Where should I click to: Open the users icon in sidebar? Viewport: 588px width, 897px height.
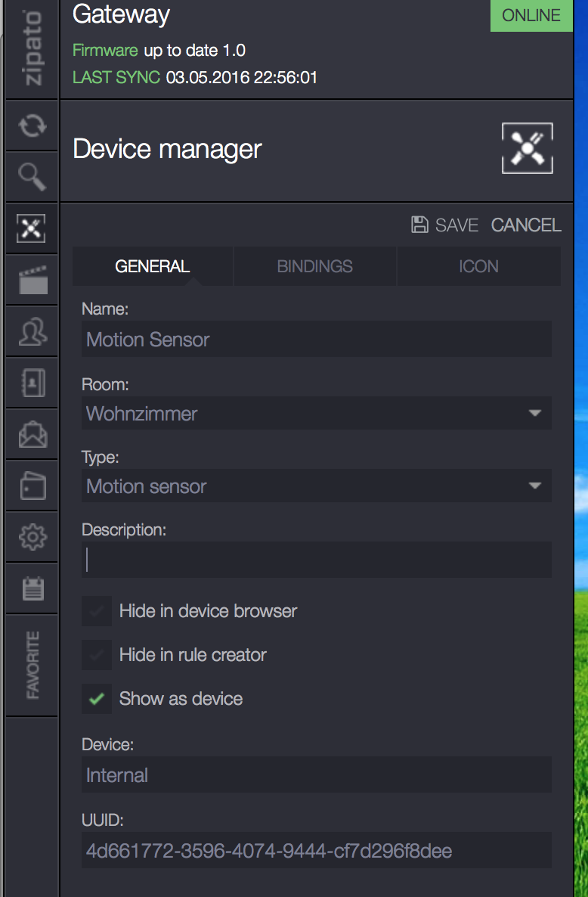pos(32,331)
